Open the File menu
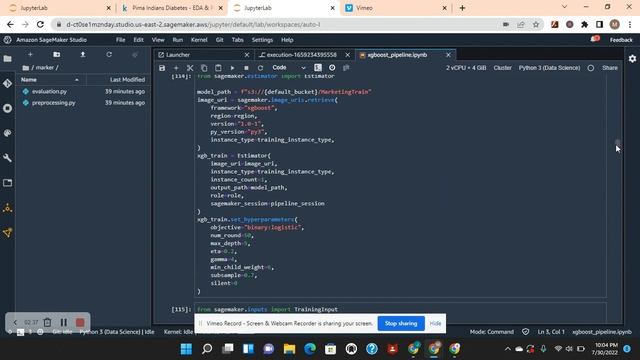Screen dimensions: 640x360 [x=120, y=40]
